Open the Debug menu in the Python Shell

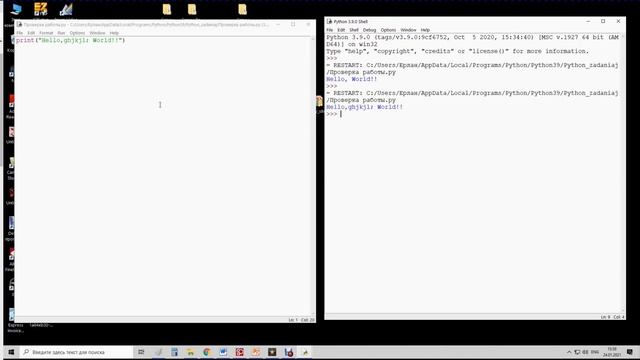[x=369, y=30]
